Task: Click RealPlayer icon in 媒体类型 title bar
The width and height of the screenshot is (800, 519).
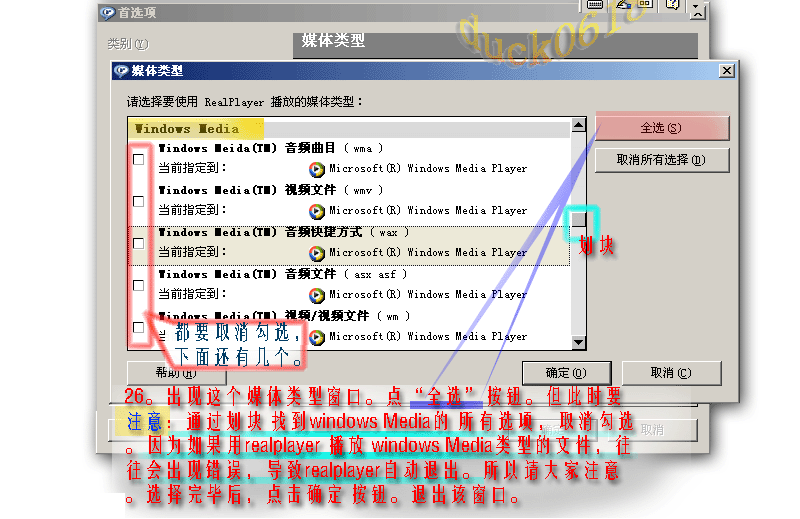Action: [121, 71]
